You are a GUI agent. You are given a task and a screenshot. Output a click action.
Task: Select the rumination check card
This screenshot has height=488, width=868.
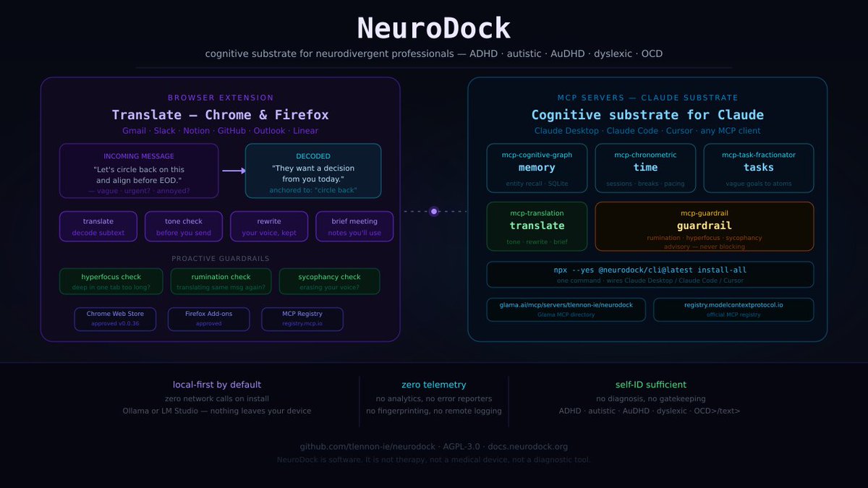(221, 281)
